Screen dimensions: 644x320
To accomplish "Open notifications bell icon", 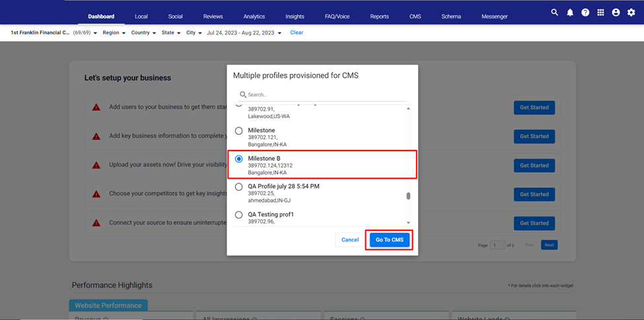I will click(x=570, y=13).
